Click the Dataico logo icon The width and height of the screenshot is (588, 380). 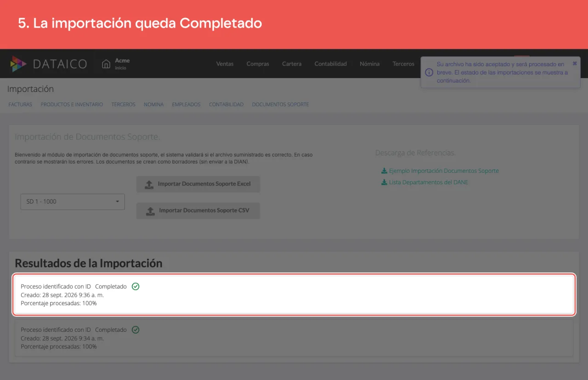(x=19, y=64)
